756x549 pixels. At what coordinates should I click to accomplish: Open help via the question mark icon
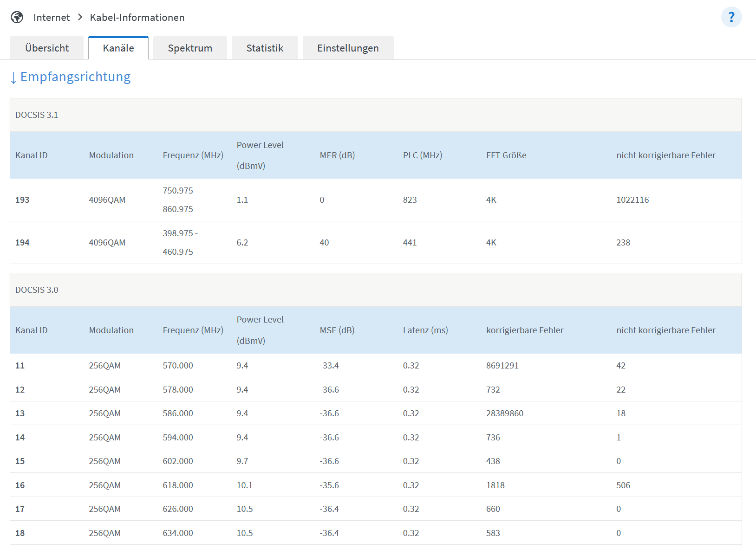pos(731,17)
